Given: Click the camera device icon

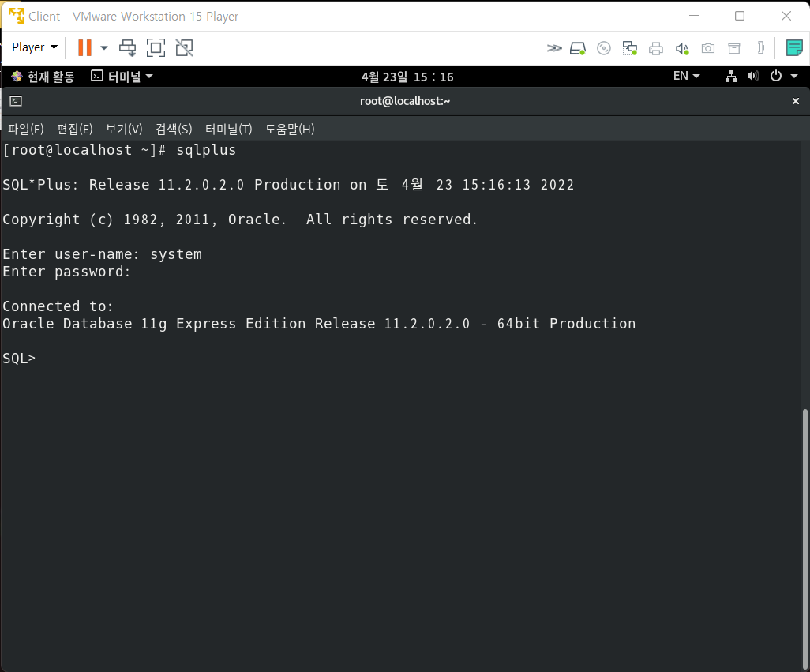Looking at the screenshot, I should [x=707, y=48].
